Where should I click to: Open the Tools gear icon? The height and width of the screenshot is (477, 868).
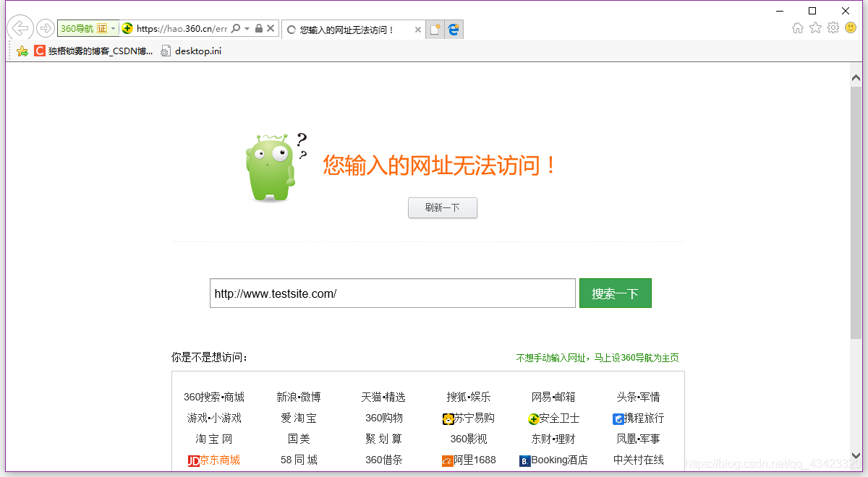[x=833, y=27]
